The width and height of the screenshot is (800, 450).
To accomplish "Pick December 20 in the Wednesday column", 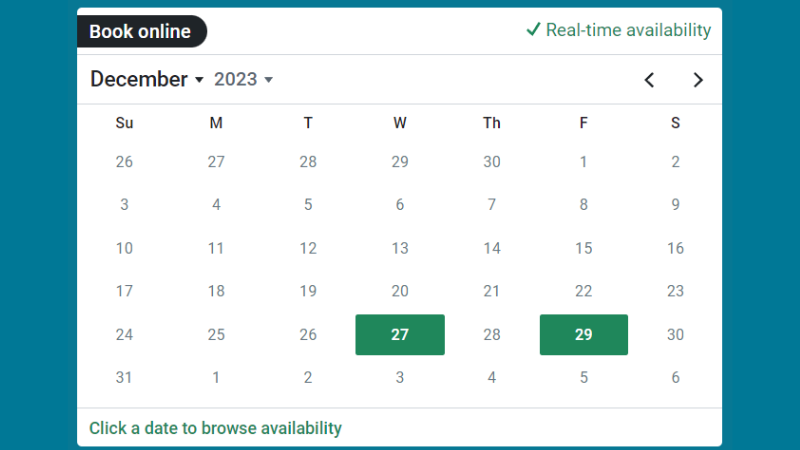I will (400, 291).
